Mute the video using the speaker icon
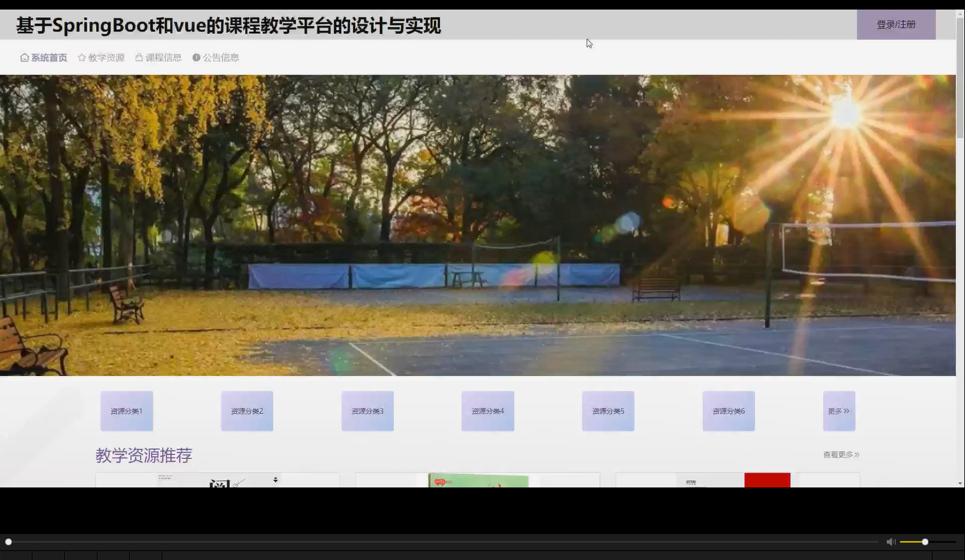This screenshot has width=965, height=560. [x=891, y=541]
